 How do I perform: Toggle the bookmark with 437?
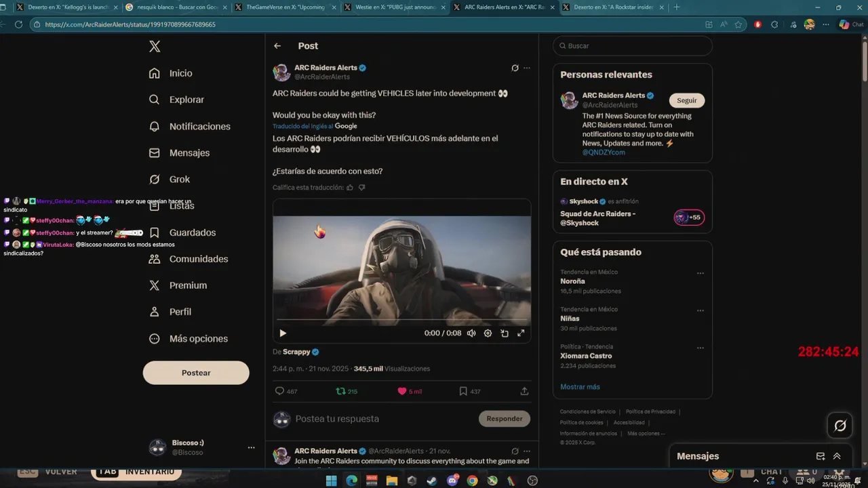pyautogui.click(x=469, y=391)
